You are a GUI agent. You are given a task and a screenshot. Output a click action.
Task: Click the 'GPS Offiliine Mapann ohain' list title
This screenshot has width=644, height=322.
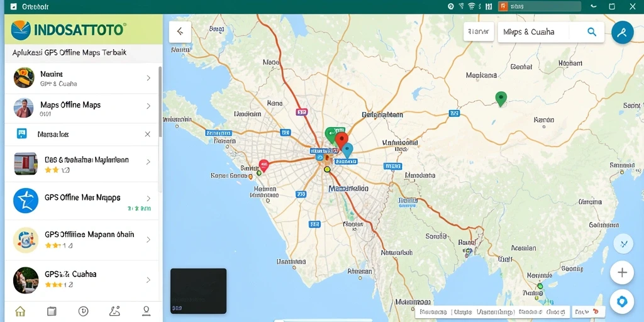coord(89,235)
